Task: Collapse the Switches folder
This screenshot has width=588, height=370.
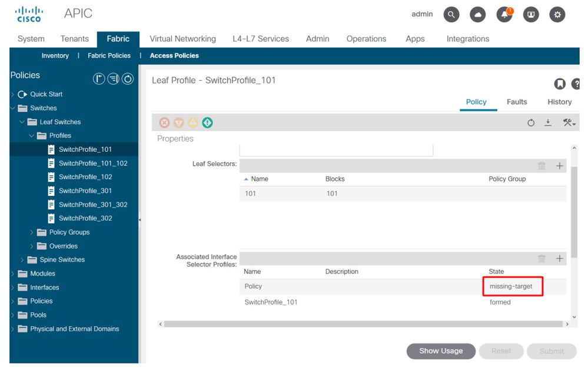Action: 13,108
